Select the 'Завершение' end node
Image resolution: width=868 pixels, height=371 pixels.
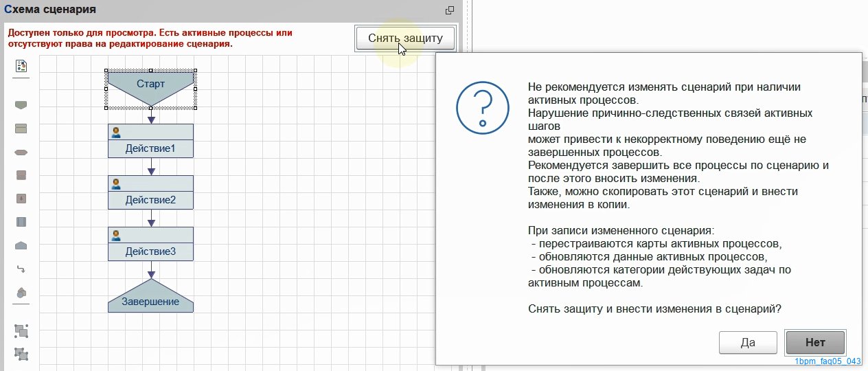[x=150, y=301]
